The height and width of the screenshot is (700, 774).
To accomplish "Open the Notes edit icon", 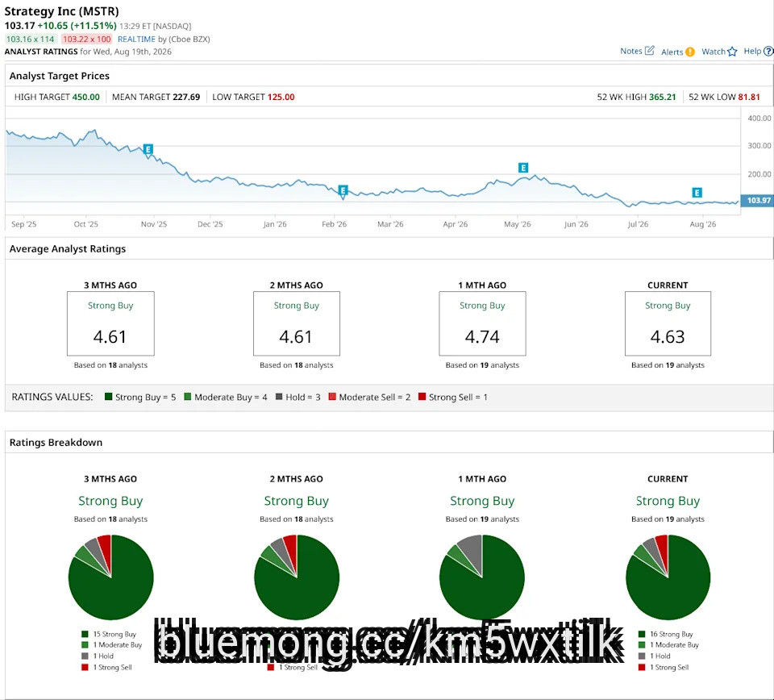I will [650, 50].
